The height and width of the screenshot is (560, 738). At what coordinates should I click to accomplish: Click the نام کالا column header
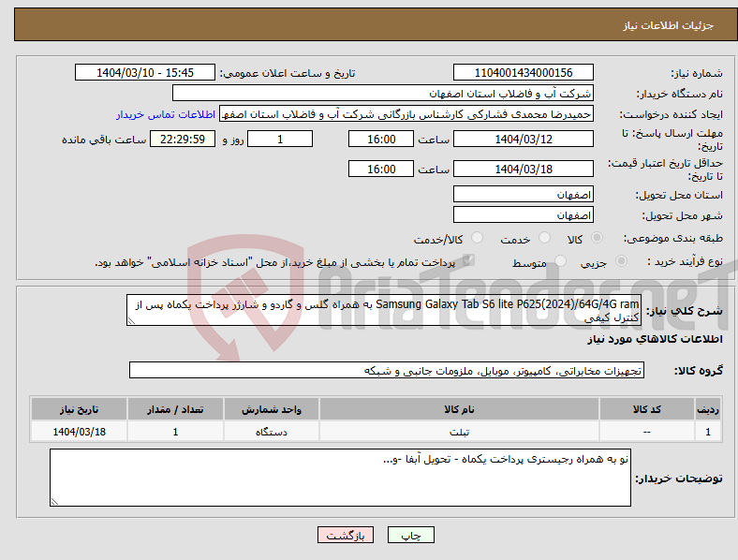[459, 409]
